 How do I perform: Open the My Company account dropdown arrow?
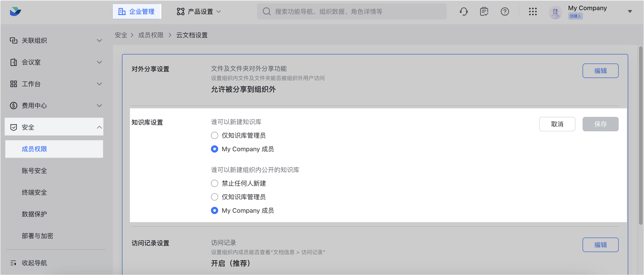[630, 12]
